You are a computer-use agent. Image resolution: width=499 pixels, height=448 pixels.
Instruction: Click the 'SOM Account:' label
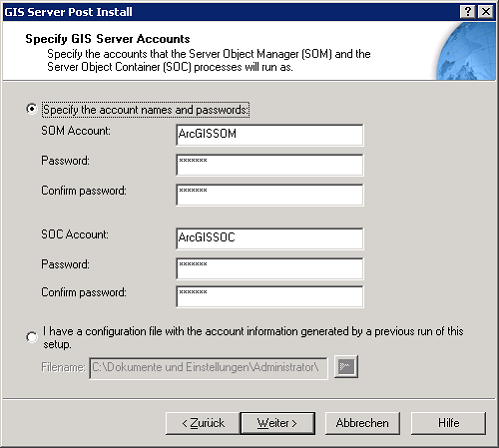(76, 131)
